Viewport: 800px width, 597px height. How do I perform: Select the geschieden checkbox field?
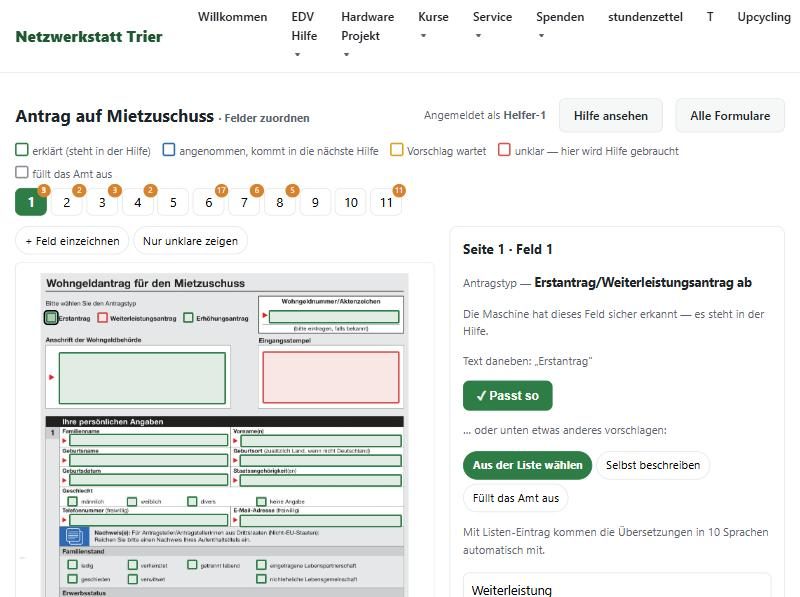tap(72, 579)
